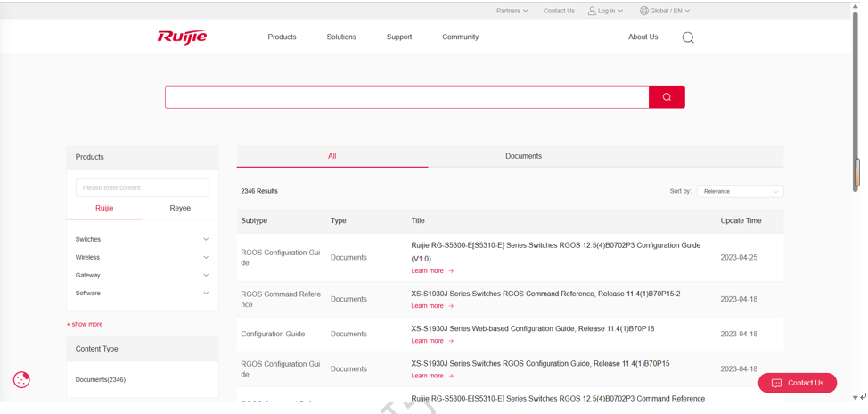Image resolution: width=868 pixels, height=414 pixels.
Task: Open the Products menu
Action: click(x=282, y=37)
